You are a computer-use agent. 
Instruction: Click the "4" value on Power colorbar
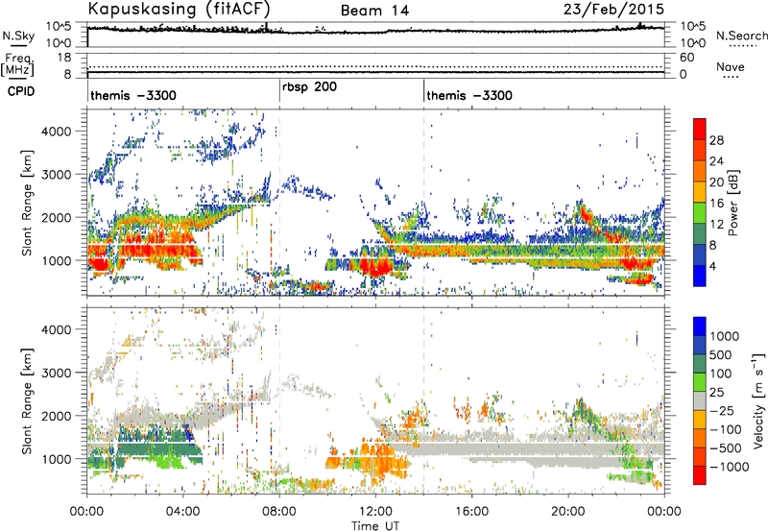tap(713, 266)
